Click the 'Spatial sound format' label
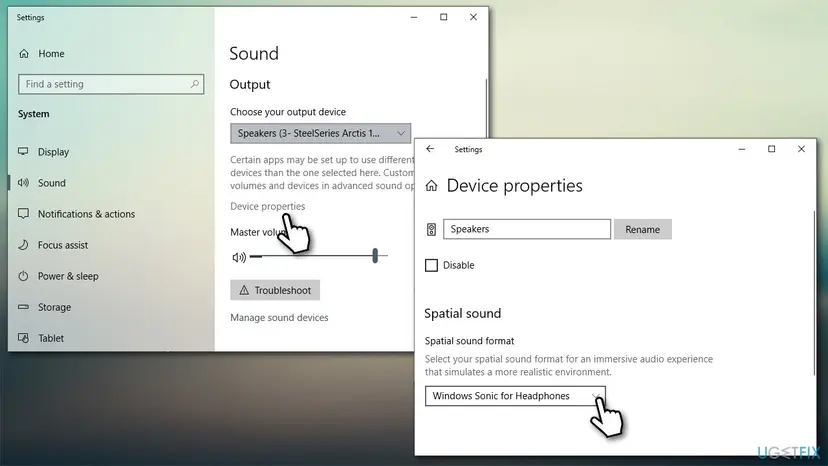828x466 pixels. pyautogui.click(x=469, y=341)
